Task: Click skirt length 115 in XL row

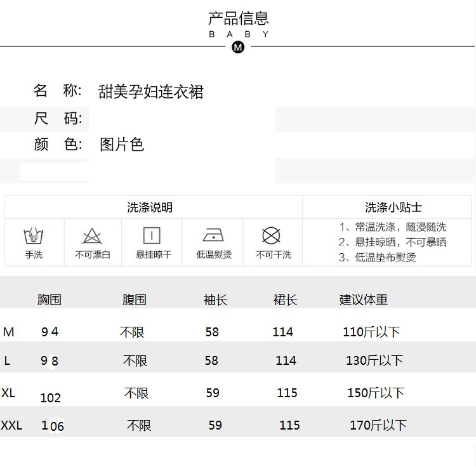Action: [x=287, y=393]
